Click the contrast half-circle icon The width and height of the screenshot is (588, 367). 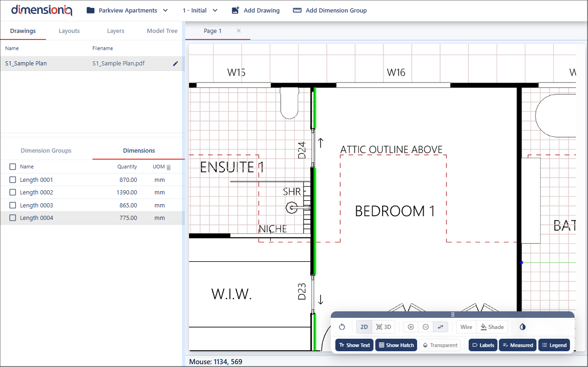(x=523, y=327)
